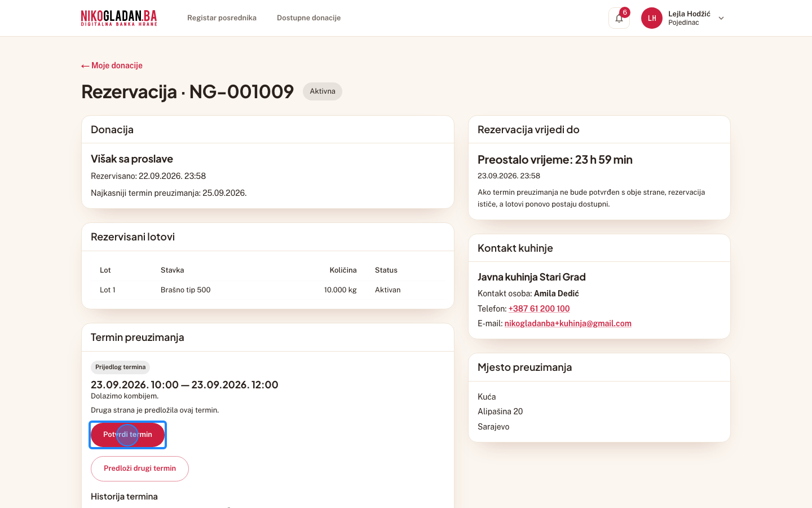The image size is (812, 508).
Task: Click the 10.000 kg quantity value
Action: click(341, 290)
